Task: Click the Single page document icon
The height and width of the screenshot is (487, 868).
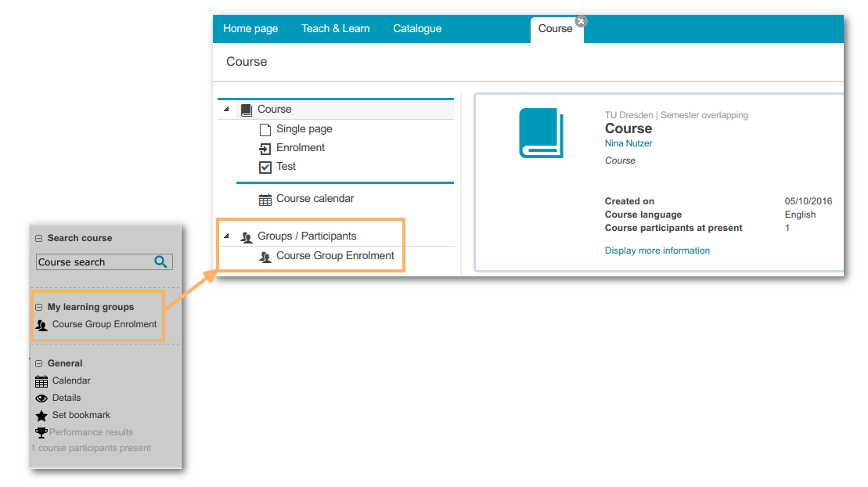Action: 265,129
